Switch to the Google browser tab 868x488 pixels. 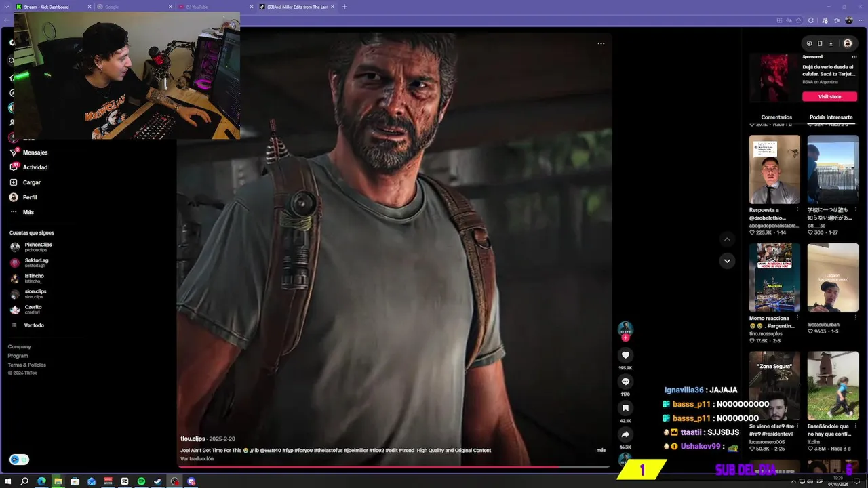coord(134,7)
